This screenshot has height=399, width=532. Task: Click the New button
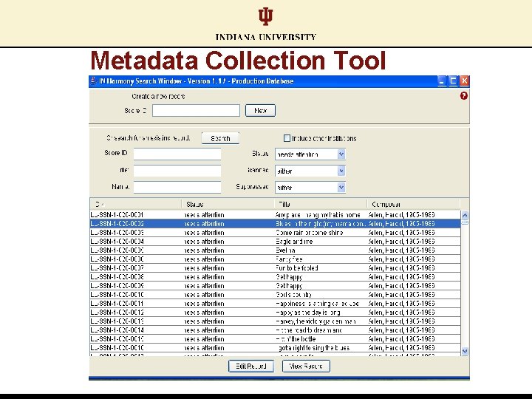(260, 111)
